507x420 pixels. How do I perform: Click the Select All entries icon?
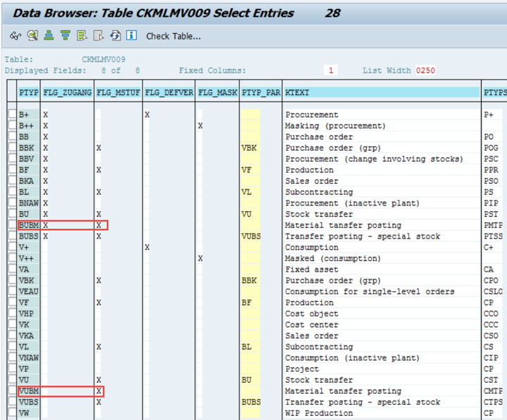[82, 35]
